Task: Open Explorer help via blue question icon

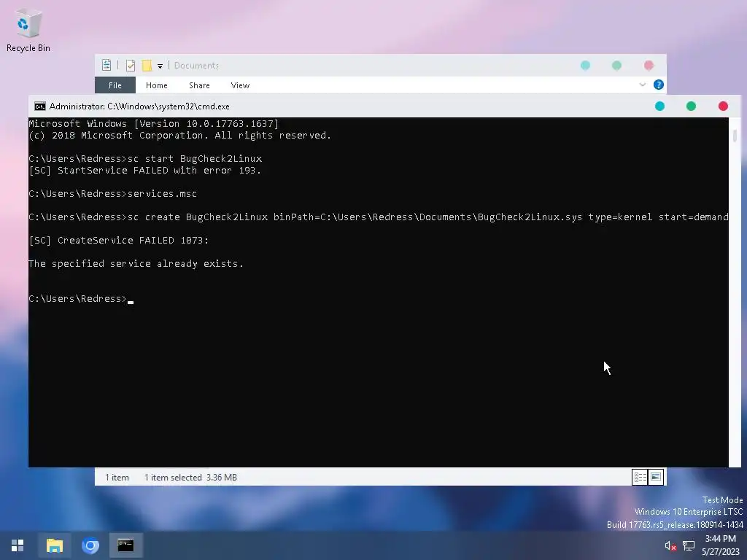Action: pos(659,85)
